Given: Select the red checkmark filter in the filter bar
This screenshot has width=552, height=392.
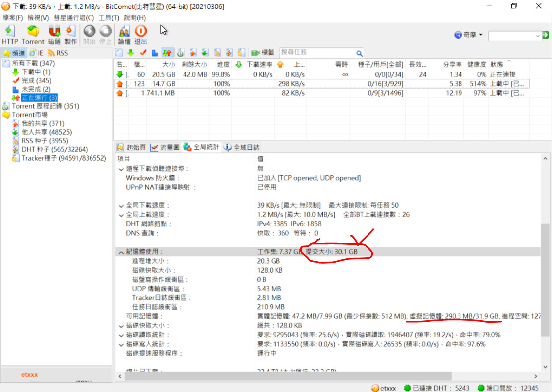Looking at the screenshot, I should [143, 53].
